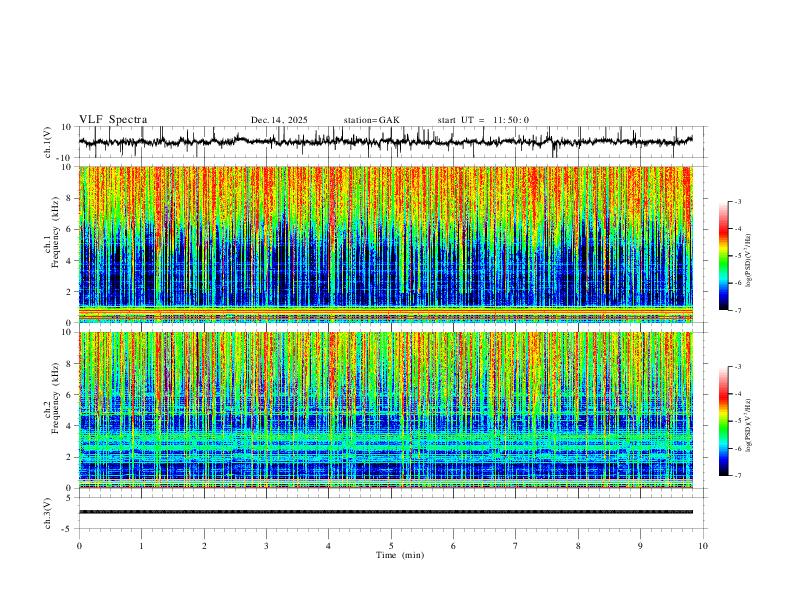Select the "Time (min)" axis title
Viewport: 792px width, 612px height.
pos(400,555)
